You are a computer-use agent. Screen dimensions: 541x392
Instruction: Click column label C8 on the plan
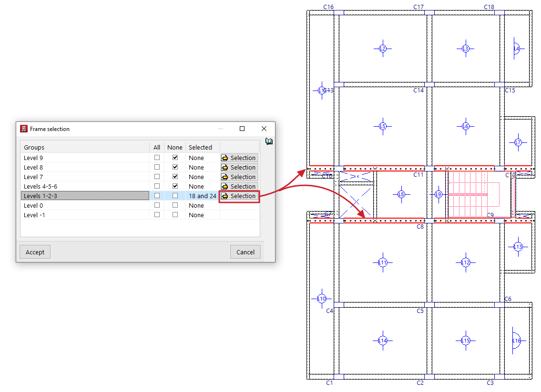click(420, 227)
